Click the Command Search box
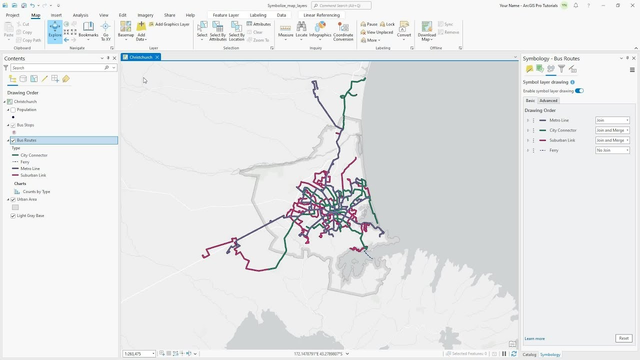The width and height of the screenshot is (640, 360). [341, 6]
